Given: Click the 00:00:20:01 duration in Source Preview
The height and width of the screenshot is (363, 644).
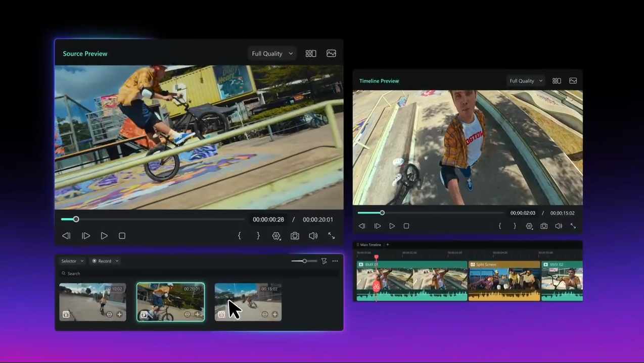Looking at the screenshot, I should pos(318,220).
